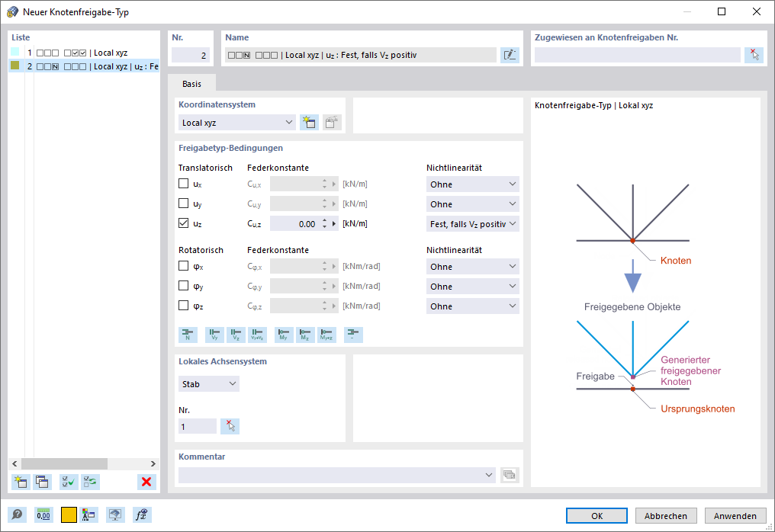
Task: Click the olive color swatch of list row 2
Action: pos(14,66)
